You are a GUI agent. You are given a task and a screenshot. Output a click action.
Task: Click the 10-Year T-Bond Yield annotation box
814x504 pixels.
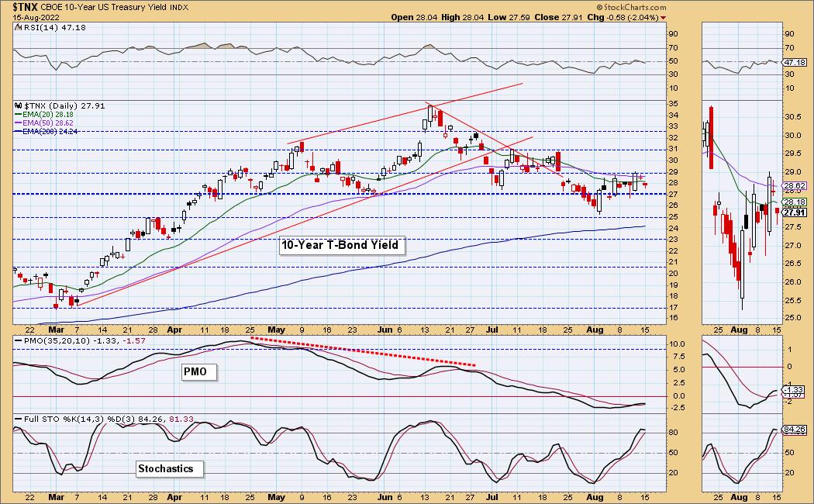(341, 245)
